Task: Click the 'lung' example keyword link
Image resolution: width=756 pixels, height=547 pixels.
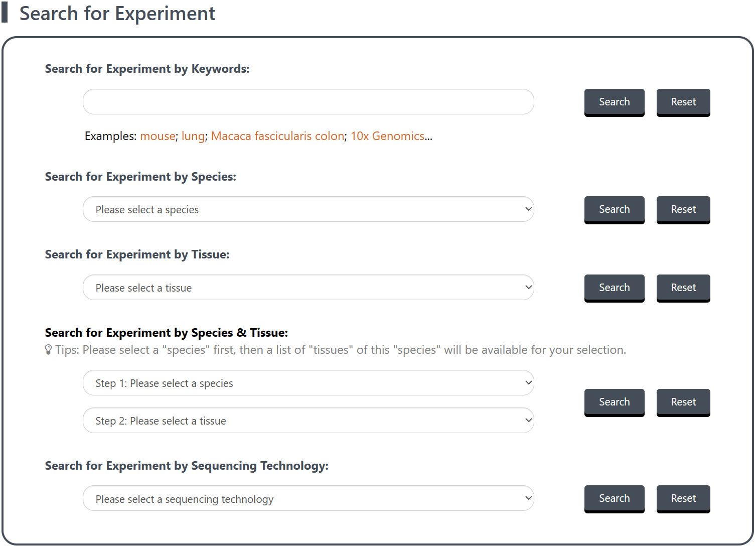Action: [x=193, y=136]
